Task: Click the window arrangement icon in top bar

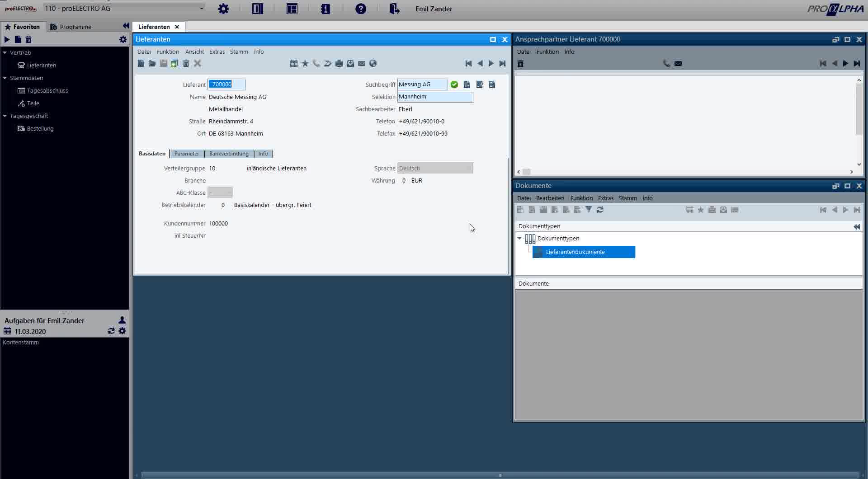Action: (292, 9)
